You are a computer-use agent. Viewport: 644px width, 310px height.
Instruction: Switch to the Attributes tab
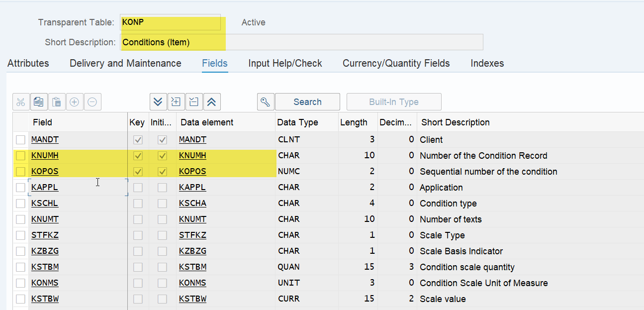click(x=28, y=63)
